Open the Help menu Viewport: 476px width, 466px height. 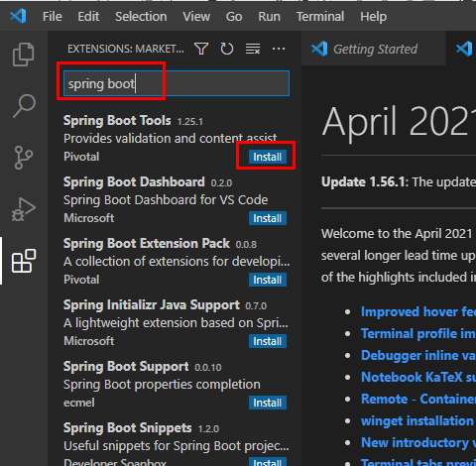pyautogui.click(x=374, y=17)
